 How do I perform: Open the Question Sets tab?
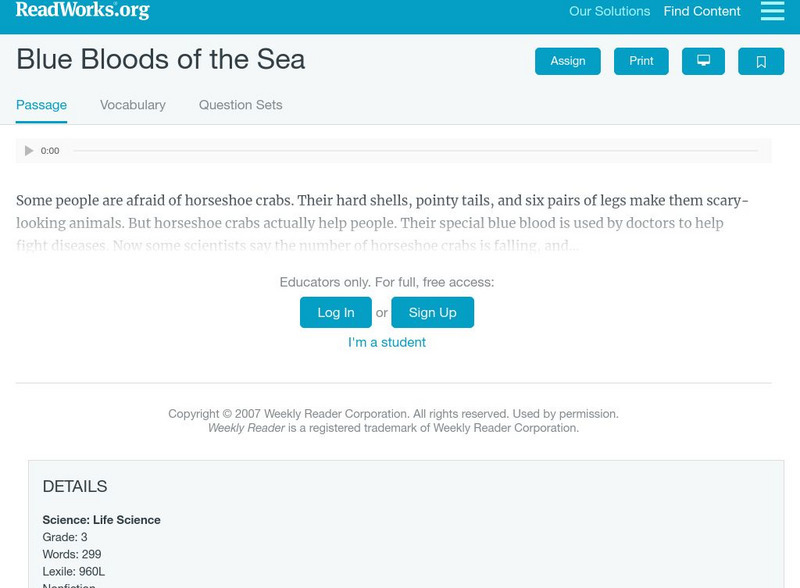pos(240,104)
